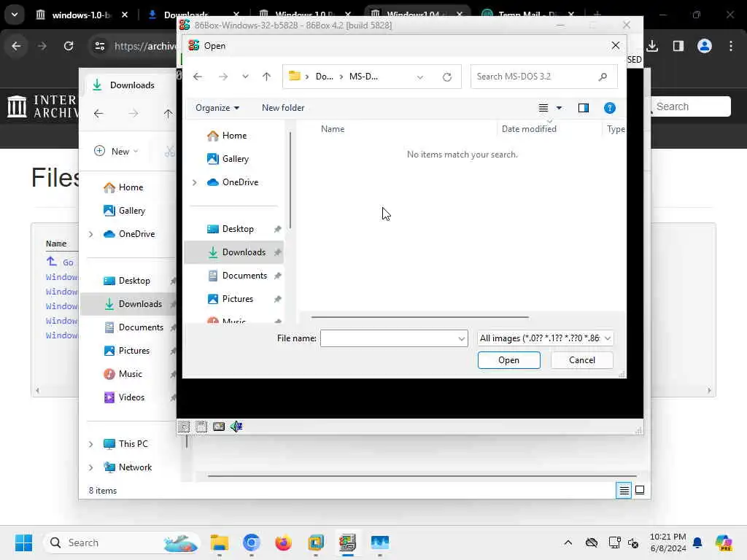Screen dimensions: 747x560
Task: Open browser profile avatar
Action: (704, 46)
